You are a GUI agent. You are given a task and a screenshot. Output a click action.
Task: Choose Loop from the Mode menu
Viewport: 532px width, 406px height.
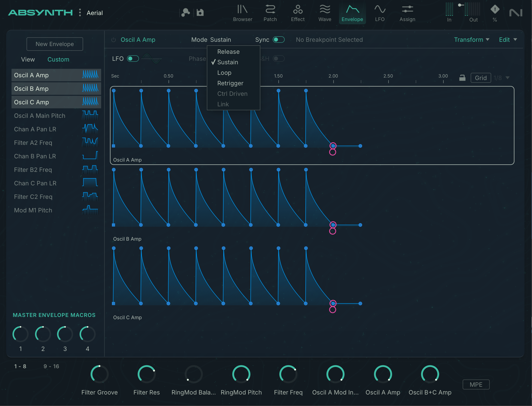224,73
